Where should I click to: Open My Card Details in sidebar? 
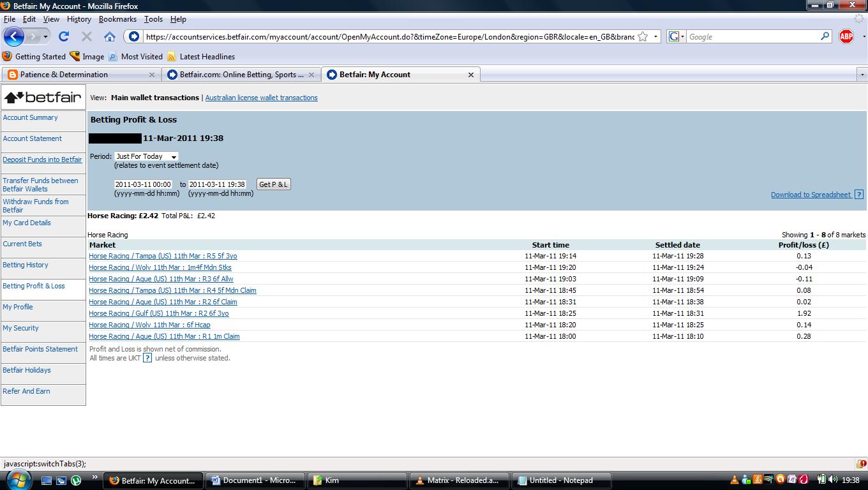click(27, 223)
